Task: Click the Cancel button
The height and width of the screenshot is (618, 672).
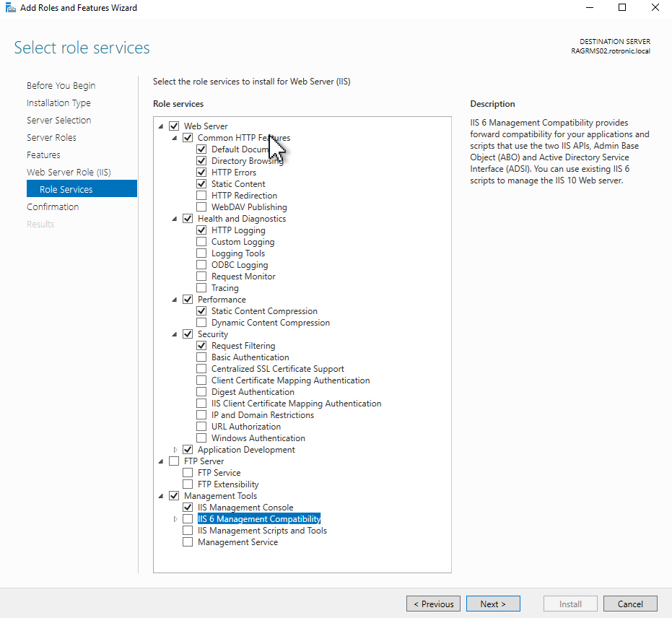Action: [x=630, y=604]
